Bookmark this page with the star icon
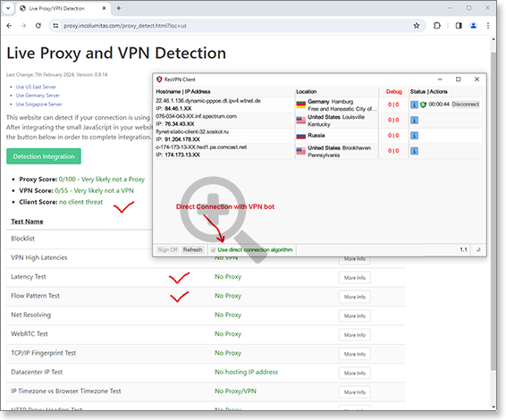 pos(417,26)
